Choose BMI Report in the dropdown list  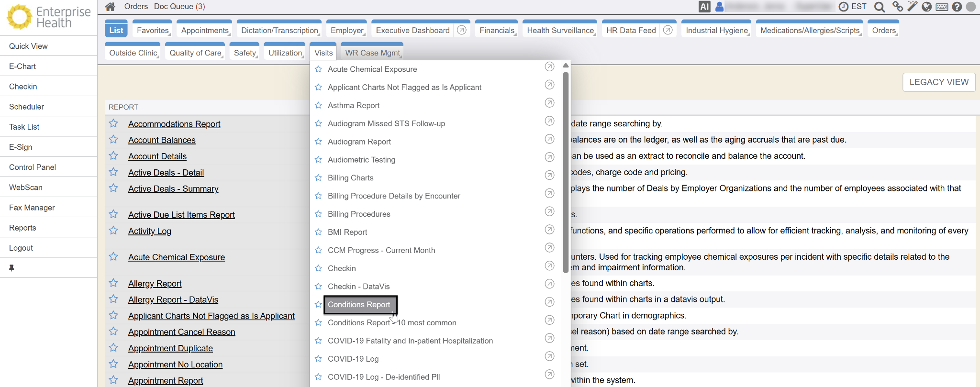pos(347,232)
